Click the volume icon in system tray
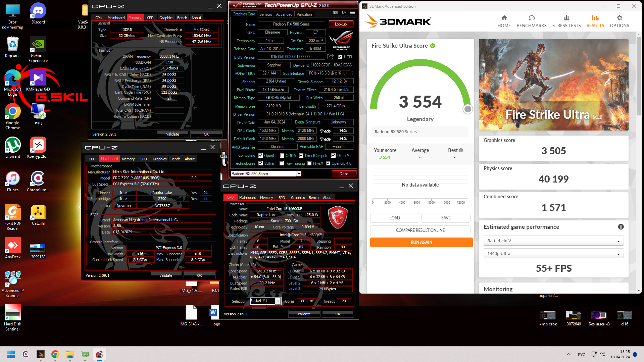The height and width of the screenshot is (362, 644). 602,354
